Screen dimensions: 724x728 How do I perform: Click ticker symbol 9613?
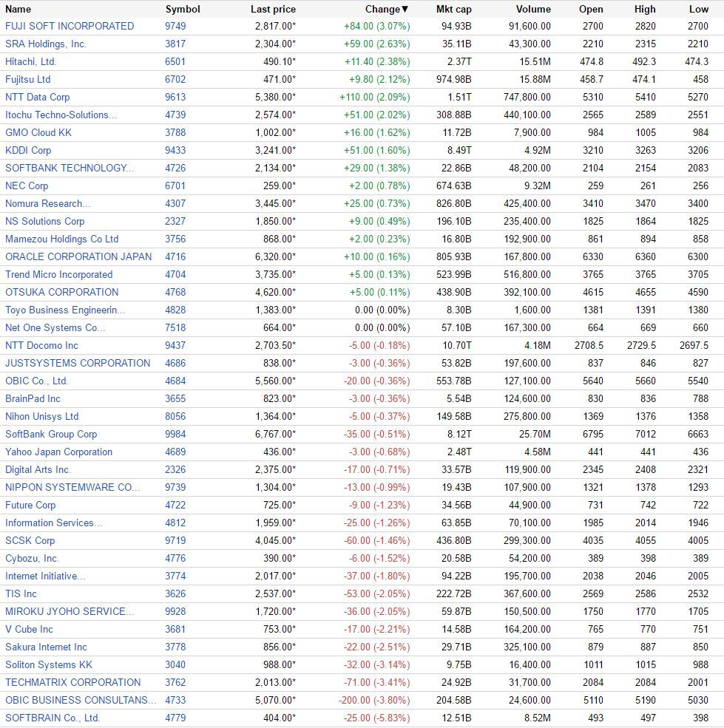[x=176, y=97]
